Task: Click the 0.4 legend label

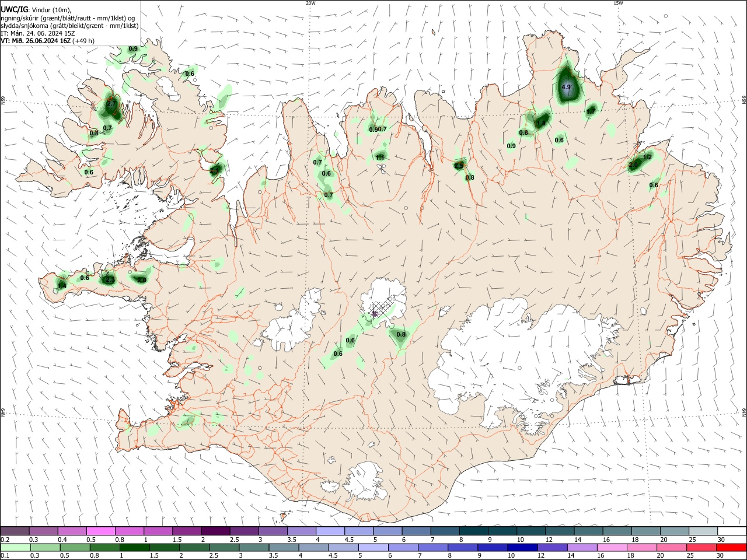Action: [x=62, y=540]
